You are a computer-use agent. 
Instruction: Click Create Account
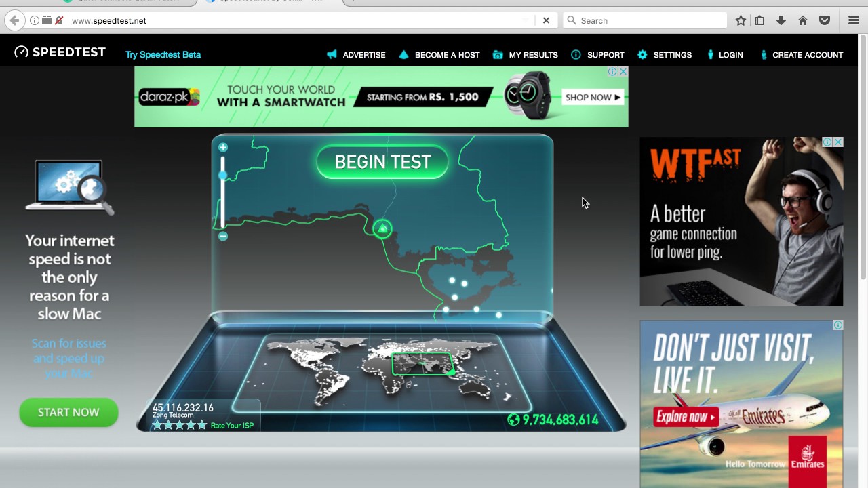pos(801,55)
